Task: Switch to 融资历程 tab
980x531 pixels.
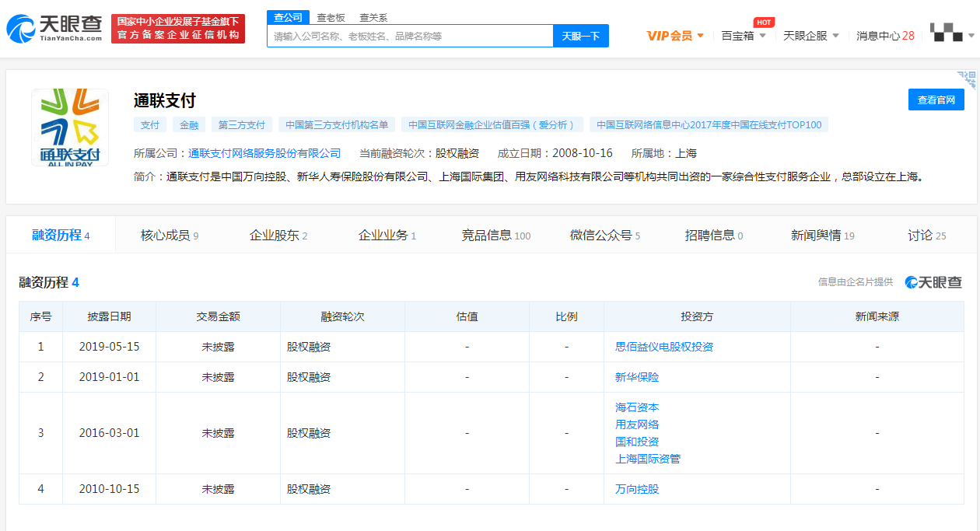Action: coord(61,235)
